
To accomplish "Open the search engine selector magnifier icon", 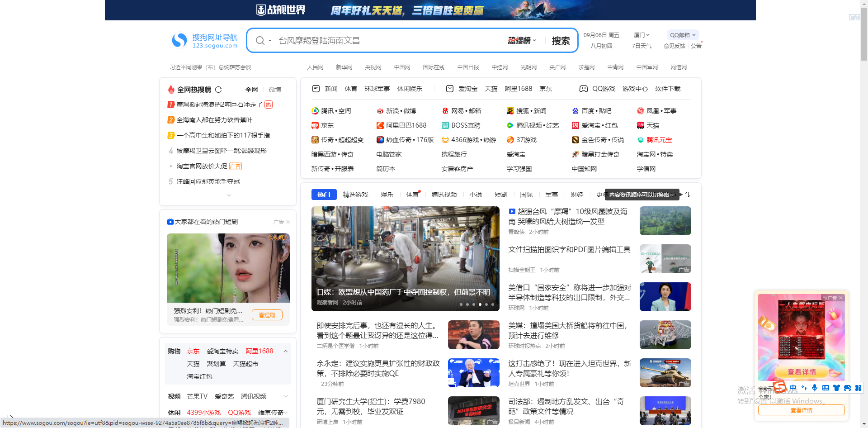I will point(260,41).
